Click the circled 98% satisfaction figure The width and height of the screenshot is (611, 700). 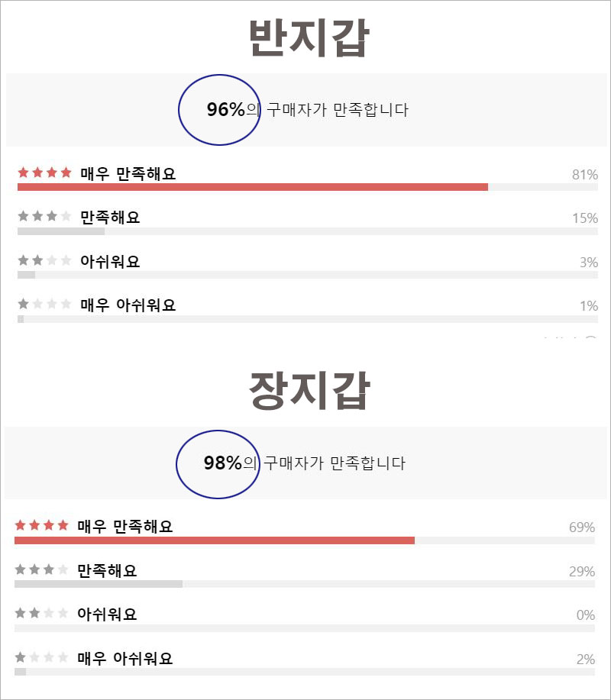[x=222, y=463]
